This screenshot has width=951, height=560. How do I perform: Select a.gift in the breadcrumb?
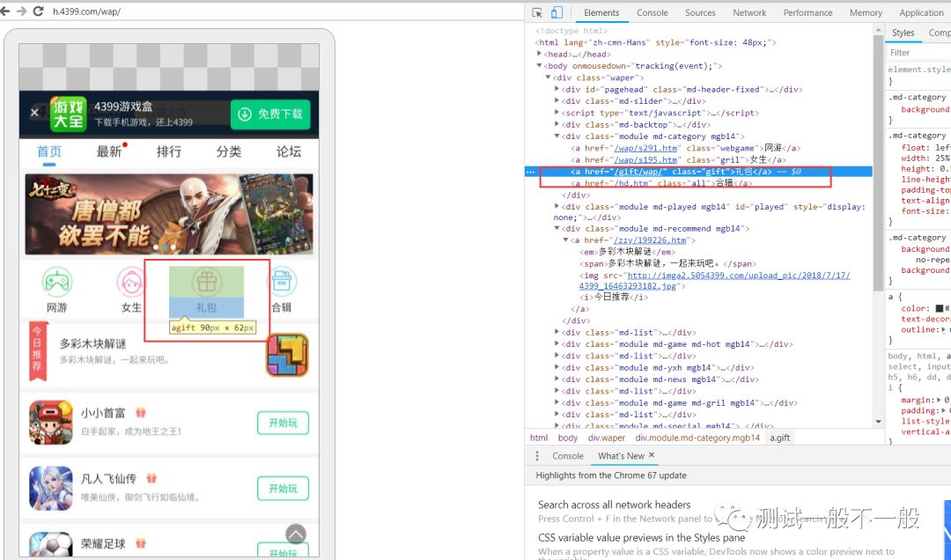(x=780, y=438)
